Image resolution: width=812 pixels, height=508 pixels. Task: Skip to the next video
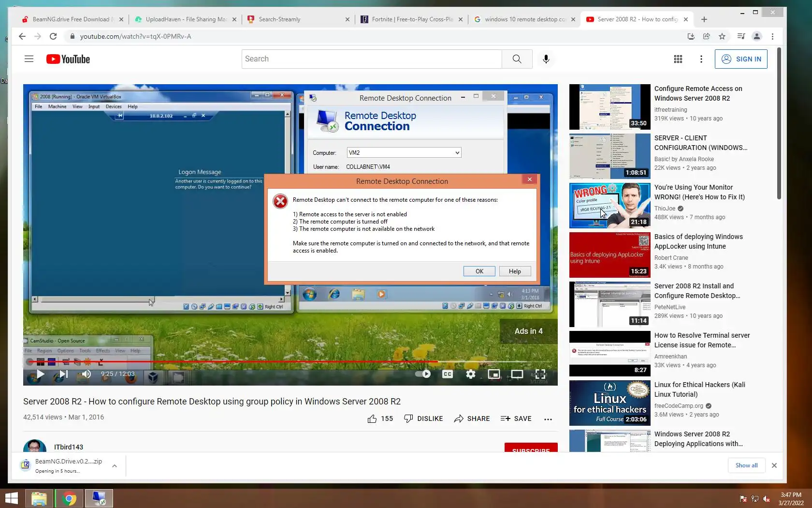pyautogui.click(x=63, y=374)
